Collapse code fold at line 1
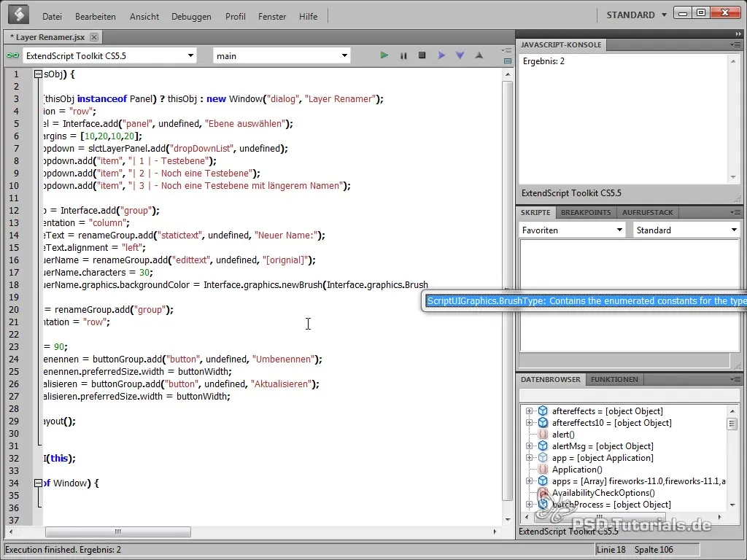 pos(38,74)
